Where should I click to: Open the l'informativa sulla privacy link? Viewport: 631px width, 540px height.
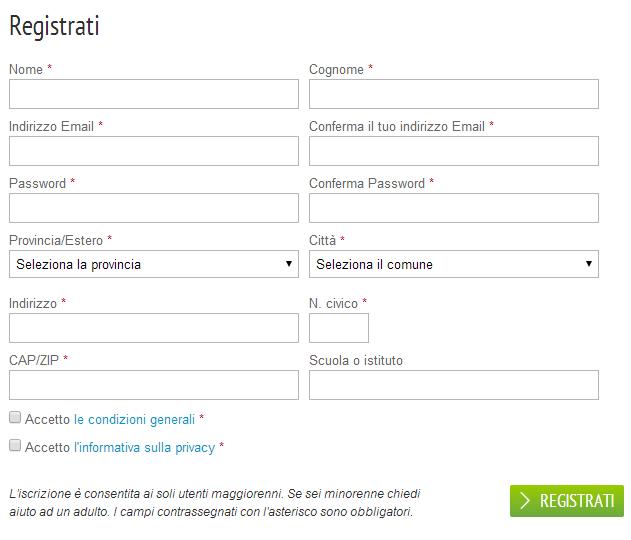pos(144,447)
